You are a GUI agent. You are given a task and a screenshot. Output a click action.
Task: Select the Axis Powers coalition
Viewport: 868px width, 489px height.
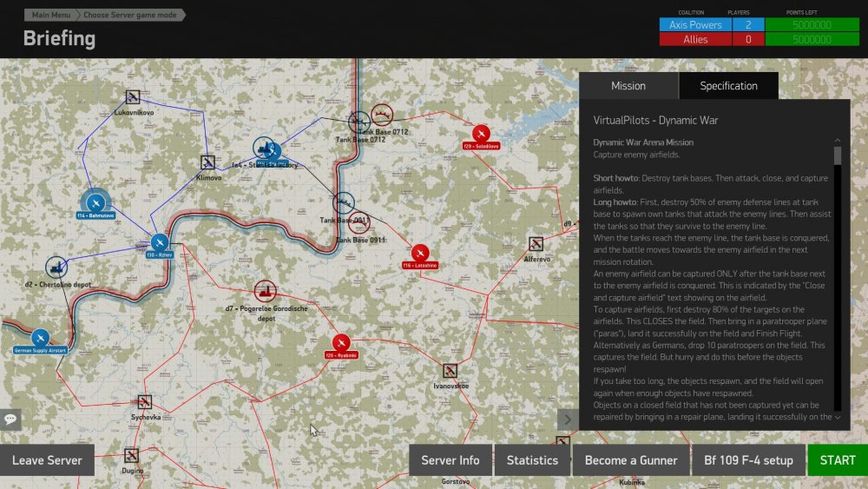[x=694, y=25]
